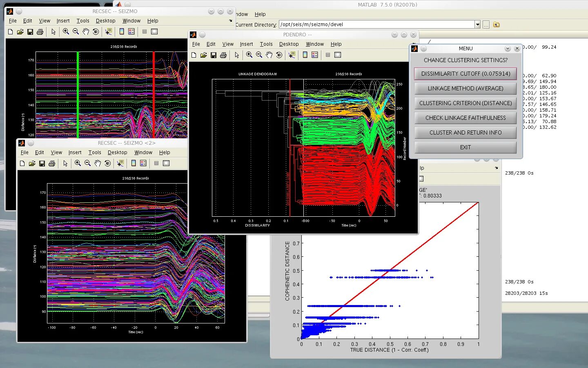Click Current Directory path field
Image resolution: width=588 pixels, height=368 pixels.
[x=376, y=25]
